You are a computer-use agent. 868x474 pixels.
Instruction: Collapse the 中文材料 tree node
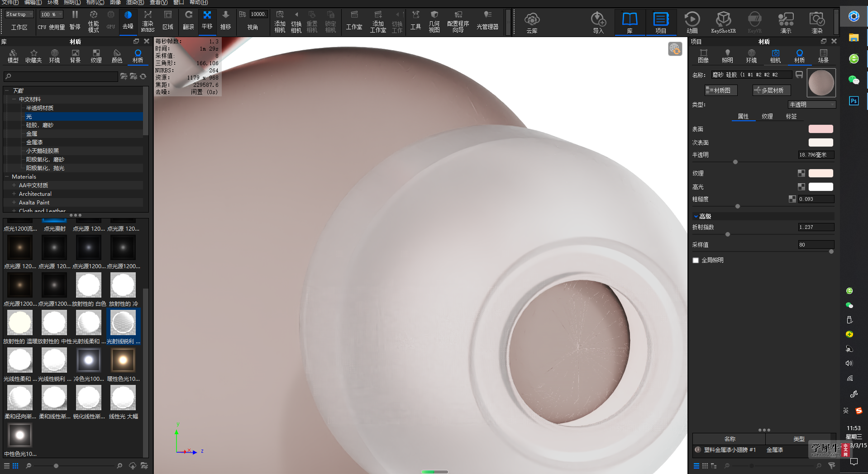[x=14, y=100]
